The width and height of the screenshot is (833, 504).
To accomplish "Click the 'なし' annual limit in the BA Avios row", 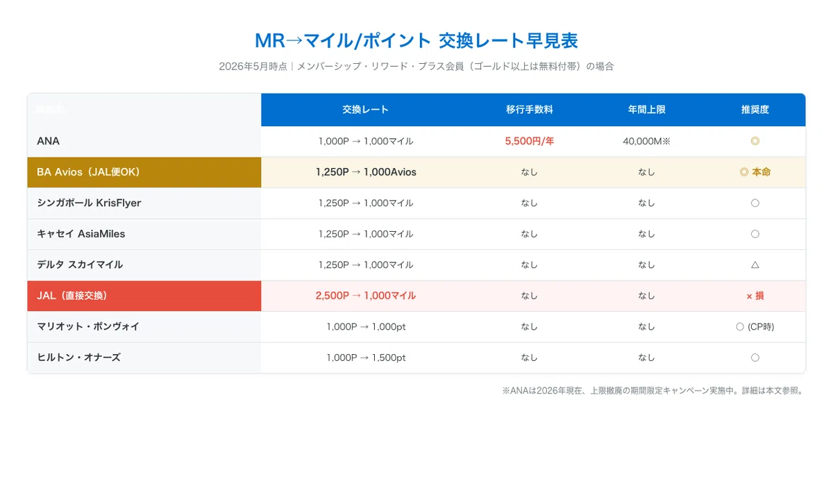I will pos(647,172).
